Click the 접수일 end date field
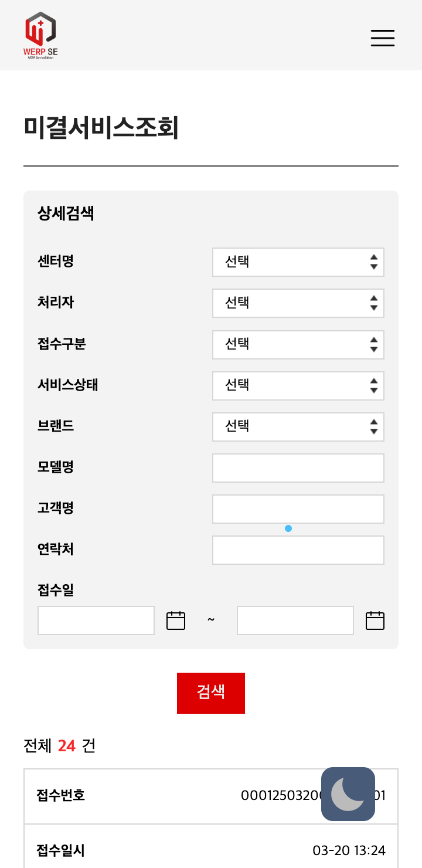The image size is (422, 868). coord(295,621)
